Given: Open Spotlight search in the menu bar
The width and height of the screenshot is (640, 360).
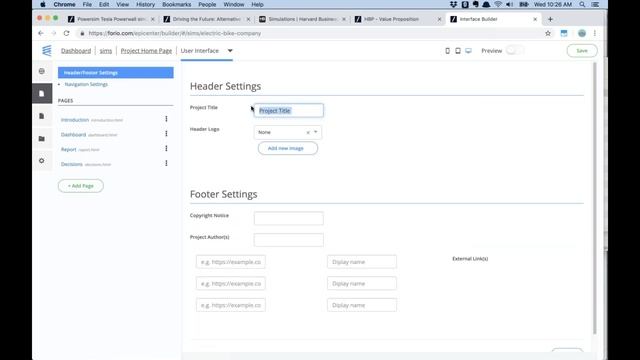Looking at the screenshot, I should click(x=582, y=4).
